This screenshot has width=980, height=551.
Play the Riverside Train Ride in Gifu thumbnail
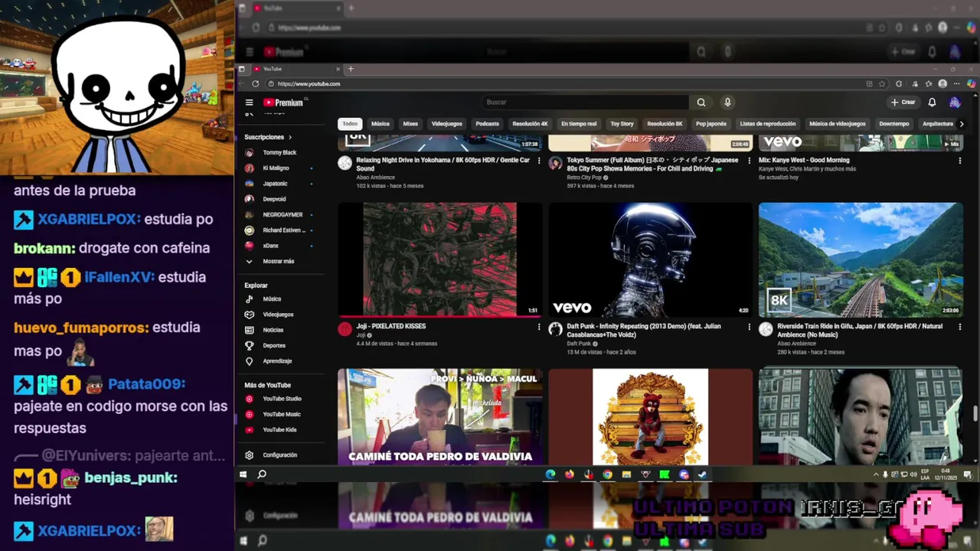861,259
